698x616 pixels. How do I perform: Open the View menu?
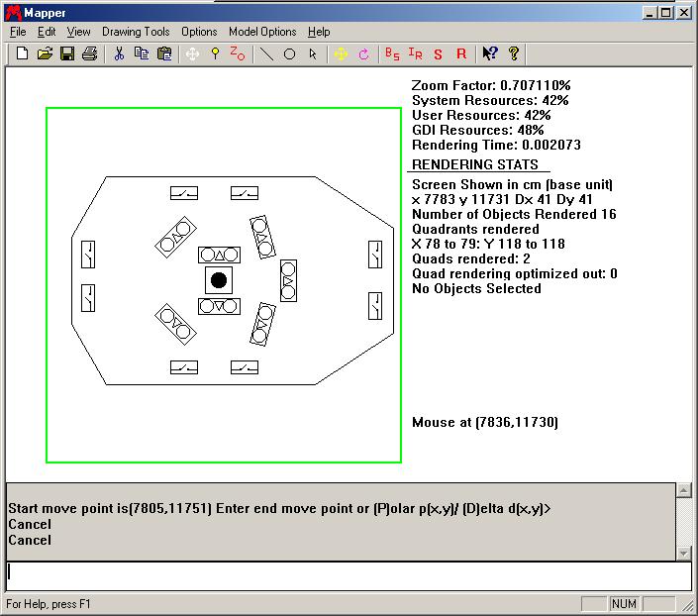(x=78, y=32)
